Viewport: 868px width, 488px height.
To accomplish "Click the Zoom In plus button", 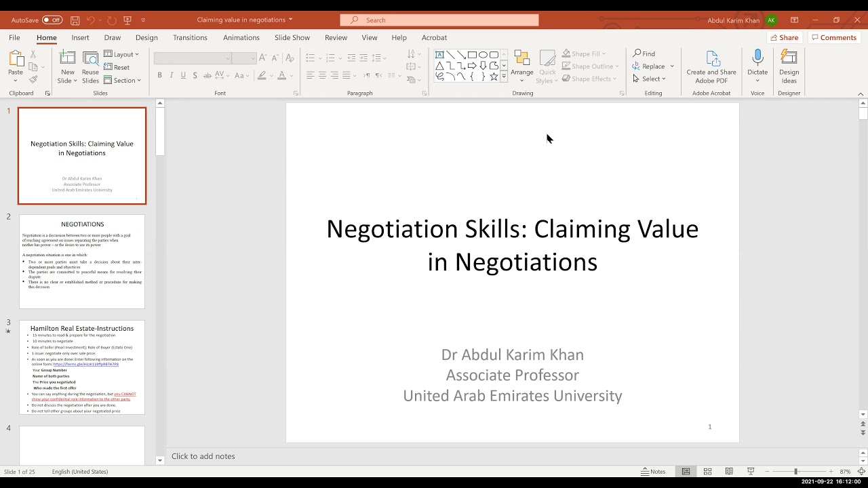I will click(x=831, y=472).
